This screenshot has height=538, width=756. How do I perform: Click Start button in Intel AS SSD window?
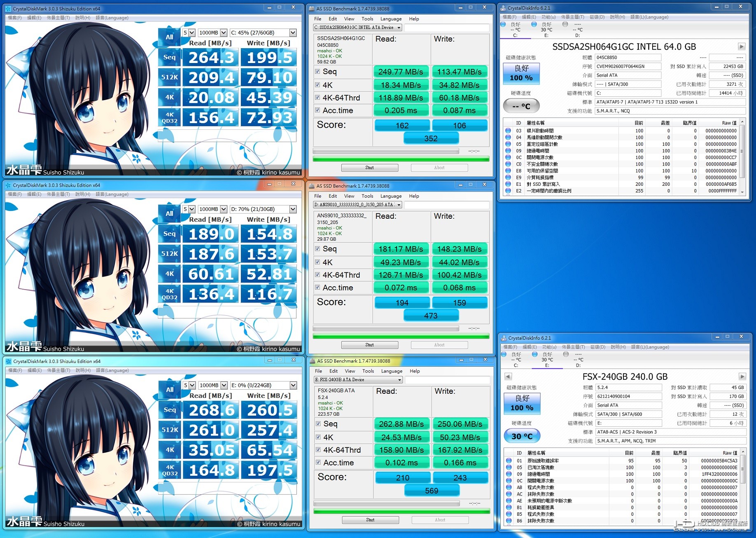coord(370,168)
